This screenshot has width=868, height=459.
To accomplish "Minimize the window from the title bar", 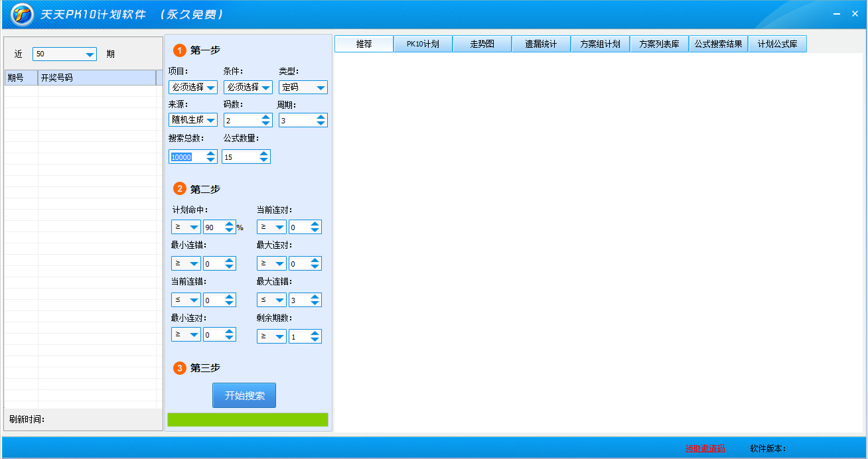I will (x=837, y=14).
